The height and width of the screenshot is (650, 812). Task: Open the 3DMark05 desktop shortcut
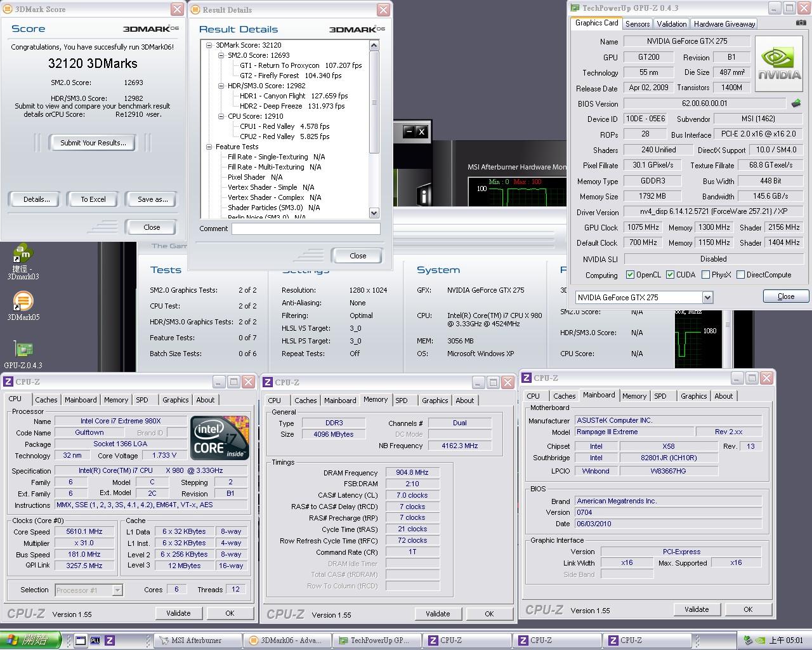tap(23, 305)
